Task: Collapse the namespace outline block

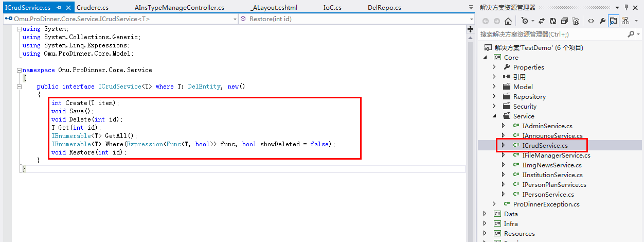Action: click(19, 70)
